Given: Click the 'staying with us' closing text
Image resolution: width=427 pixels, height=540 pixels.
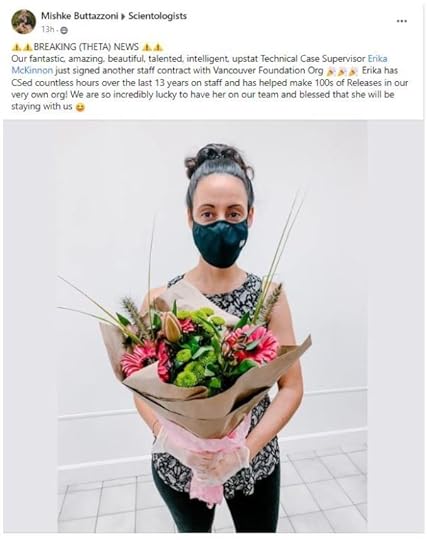Looking at the screenshot, I should tap(42, 106).
